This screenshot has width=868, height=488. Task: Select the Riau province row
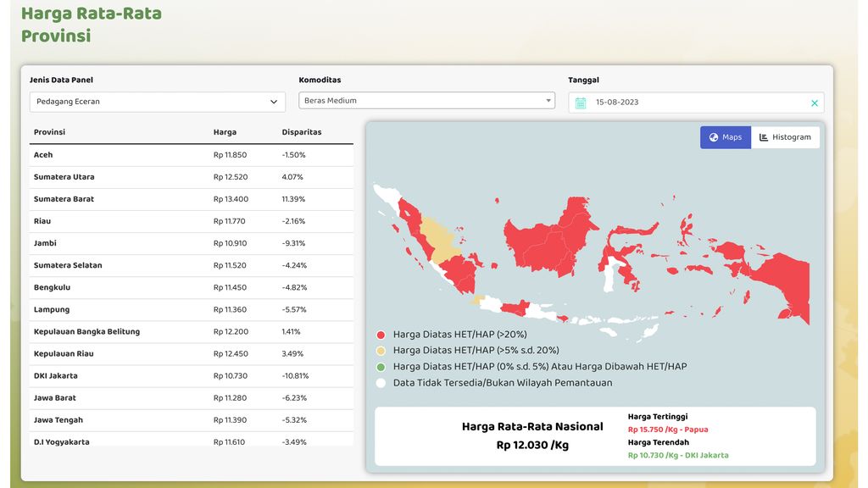[191, 221]
